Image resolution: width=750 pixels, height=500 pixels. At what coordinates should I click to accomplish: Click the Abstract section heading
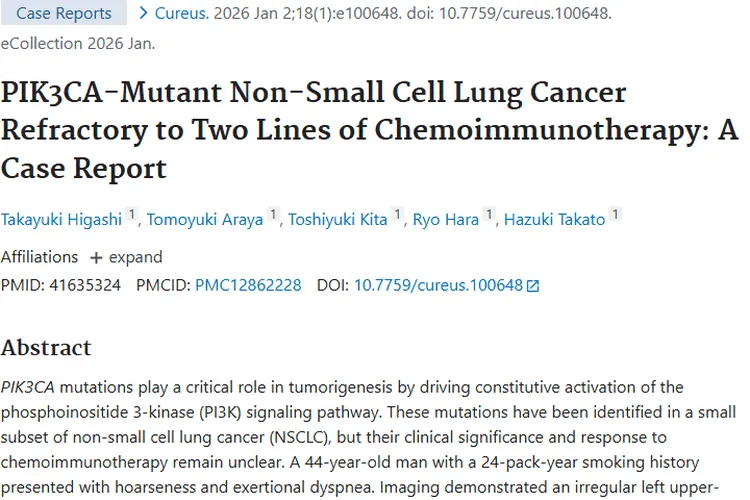pos(46,348)
